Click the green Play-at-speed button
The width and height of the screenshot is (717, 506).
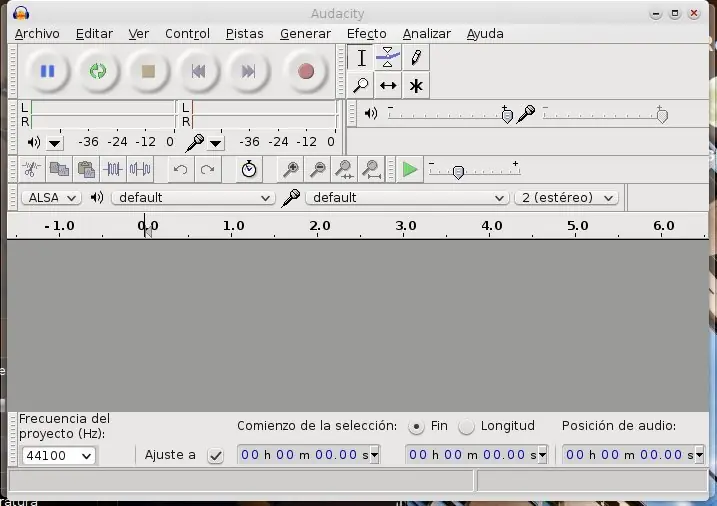click(410, 170)
